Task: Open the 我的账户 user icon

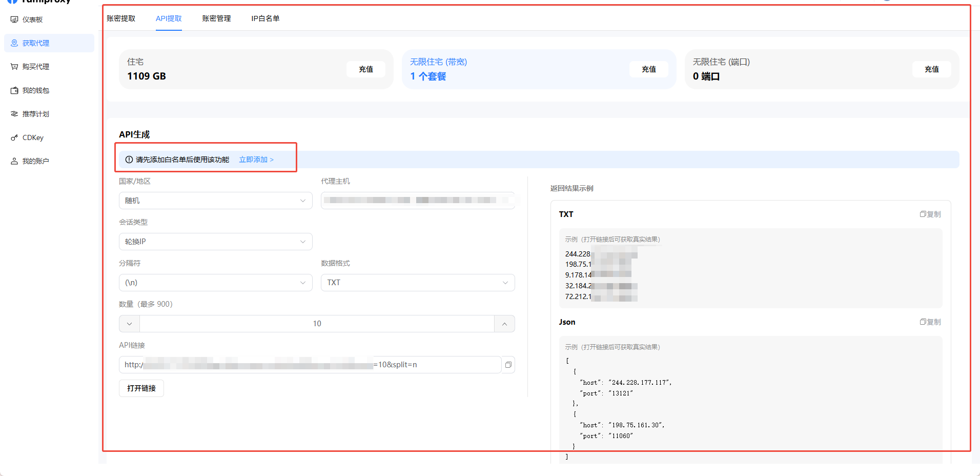Action: tap(14, 161)
